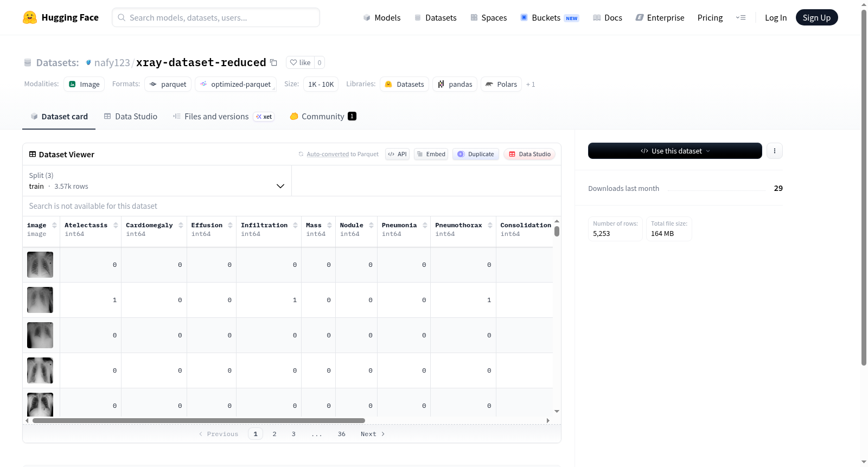Click the Log In link
This screenshot has width=868, height=467.
pyautogui.click(x=776, y=18)
